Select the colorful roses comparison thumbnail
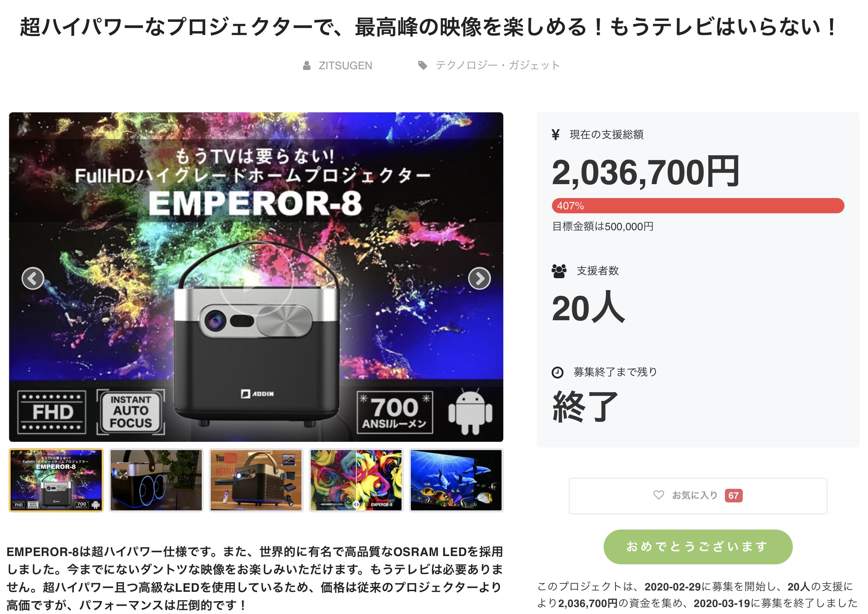This screenshot has width=868, height=614. tap(356, 480)
